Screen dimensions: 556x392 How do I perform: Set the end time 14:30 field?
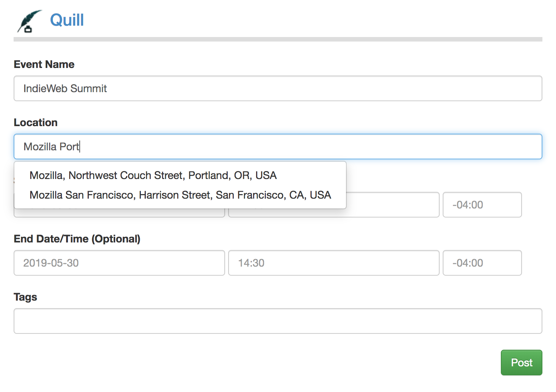[x=334, y=263]
